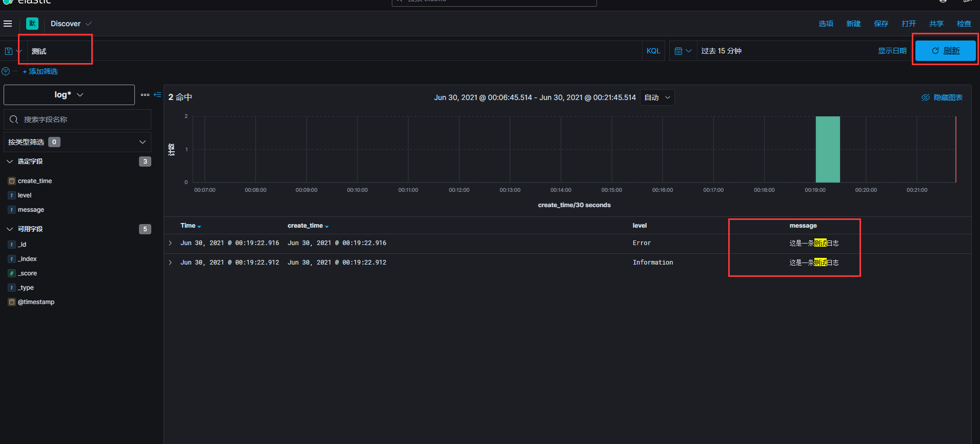The height and width of the screenshot is (444, 980).
Task: Click the filter options circle icon
Action: pyautogui.click(x=6, y=71)
